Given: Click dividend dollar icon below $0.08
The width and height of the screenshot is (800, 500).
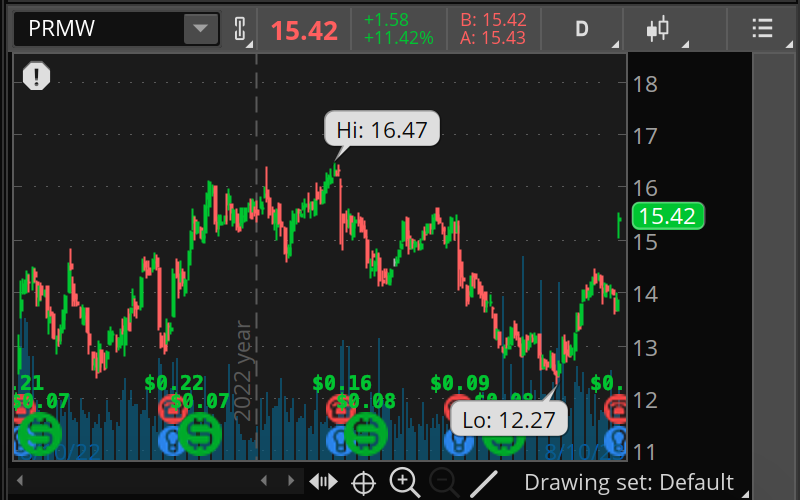Looking at the screenshot, I should [x=366, y=434].
